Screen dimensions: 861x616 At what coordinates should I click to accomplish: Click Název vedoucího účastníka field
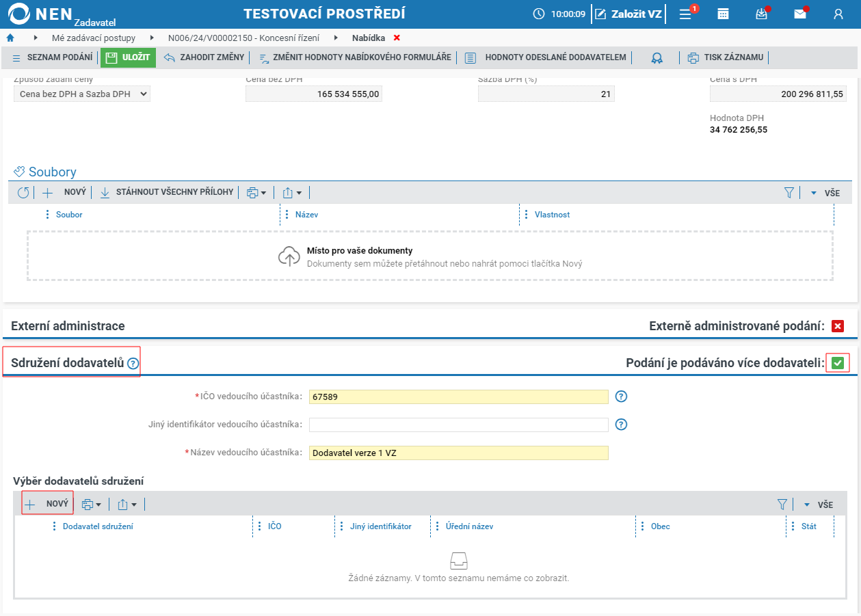click(458, 453)
